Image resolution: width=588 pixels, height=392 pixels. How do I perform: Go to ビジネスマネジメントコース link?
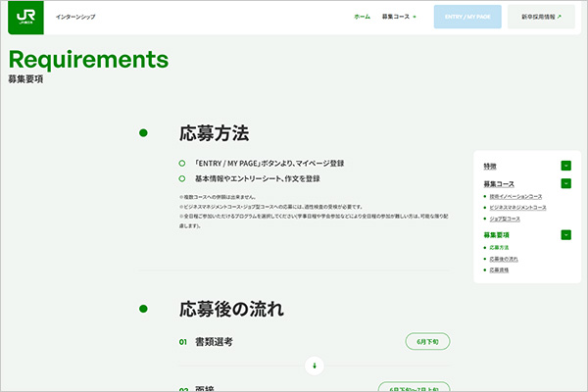(x=517, y=208)
